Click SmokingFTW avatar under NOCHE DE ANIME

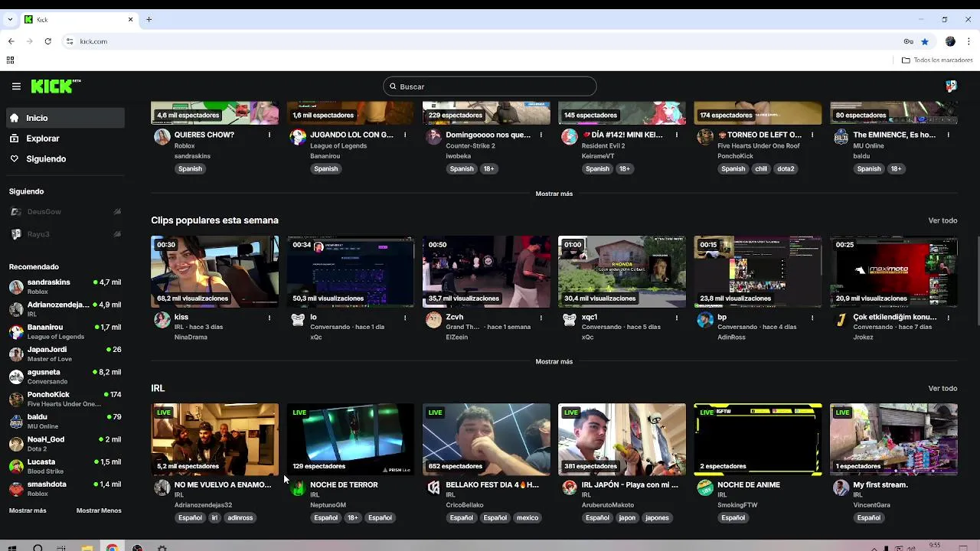(x=705, y=487)
